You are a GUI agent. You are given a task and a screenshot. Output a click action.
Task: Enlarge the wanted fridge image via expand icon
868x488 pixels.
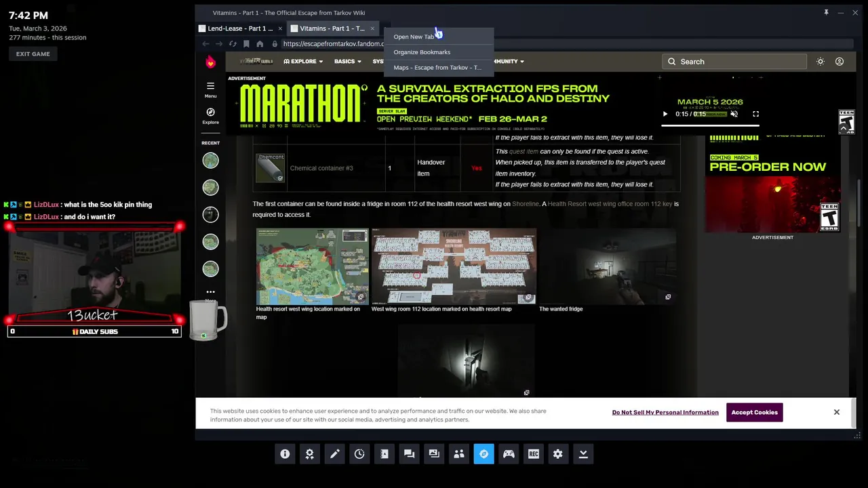click(668, 297)
